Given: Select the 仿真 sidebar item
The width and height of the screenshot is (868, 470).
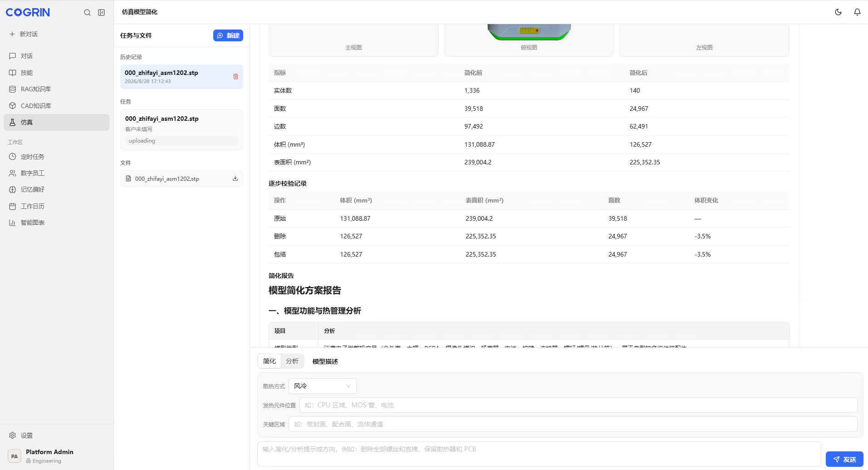Looking at the screenshot, I should pos(56,122).
